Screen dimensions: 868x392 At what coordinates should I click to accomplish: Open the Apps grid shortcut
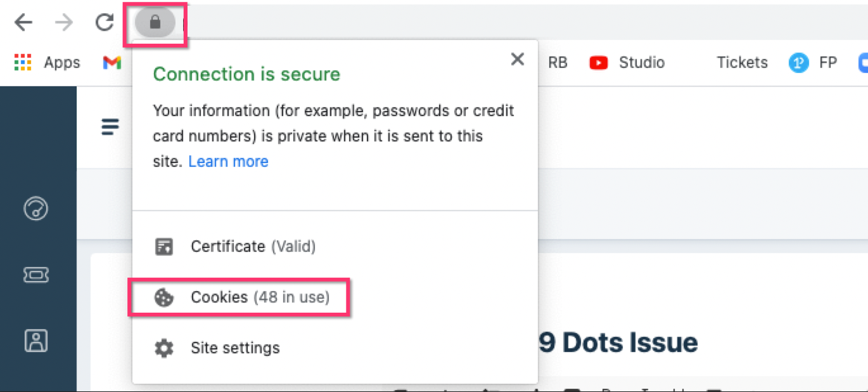pyautogui.click(x=23, y=62)
